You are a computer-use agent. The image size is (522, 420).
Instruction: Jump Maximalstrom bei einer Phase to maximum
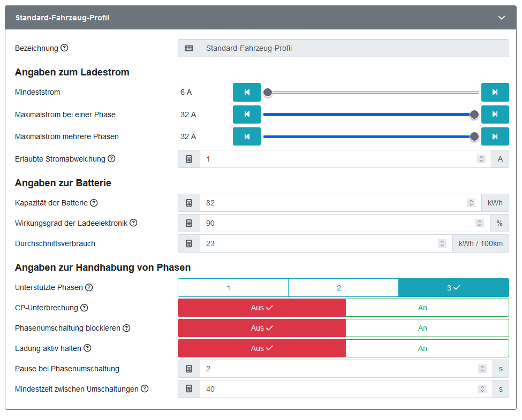click(495, 114)
